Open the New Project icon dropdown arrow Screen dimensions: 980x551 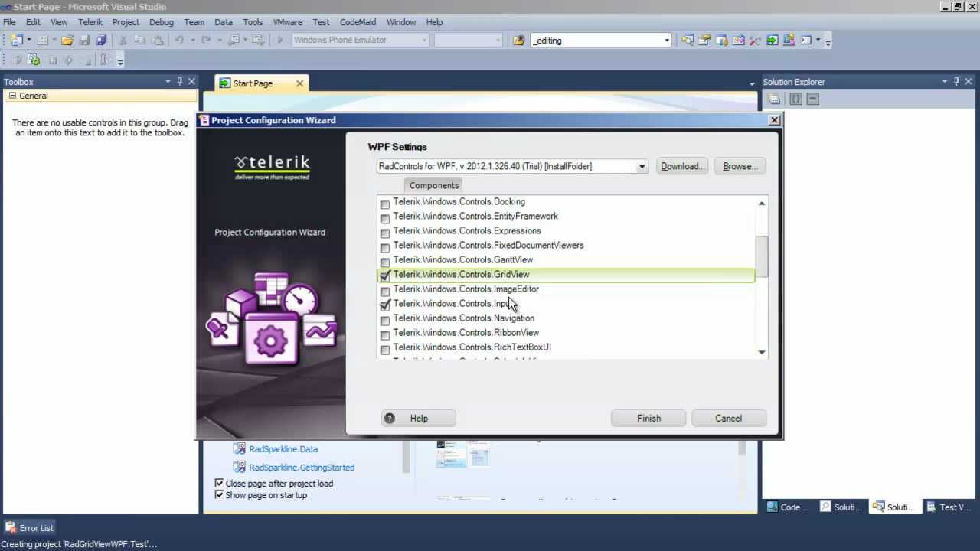29,40
